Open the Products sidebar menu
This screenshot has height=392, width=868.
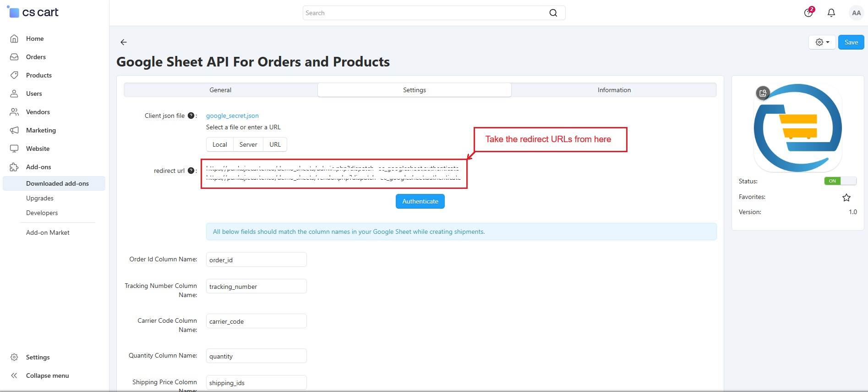pos(39,75)
